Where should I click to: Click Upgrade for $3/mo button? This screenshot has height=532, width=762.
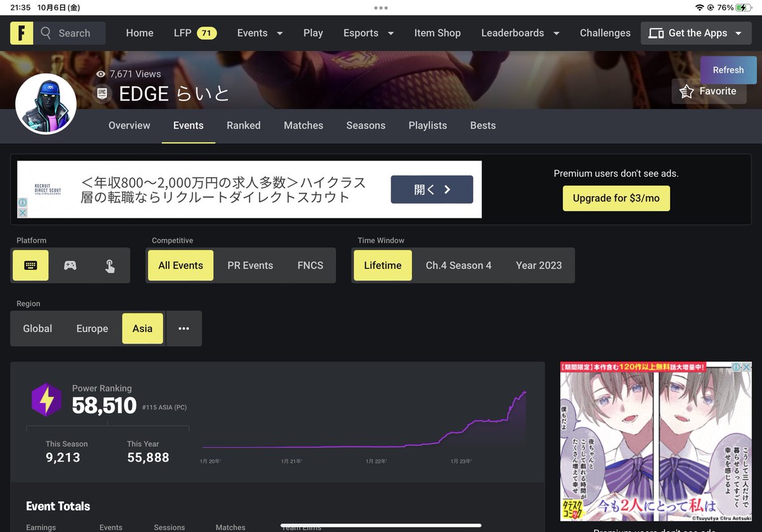pos(616,198)
